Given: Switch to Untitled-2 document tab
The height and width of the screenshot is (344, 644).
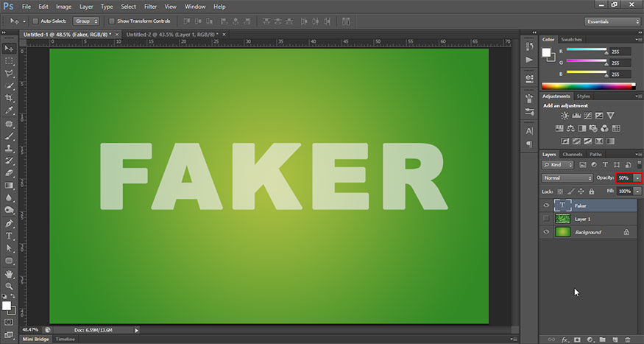Looking at the screenshot, I should (x=172, y=35).
